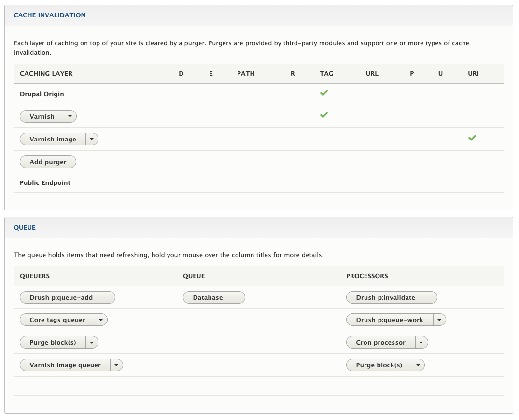
Task: Click the Drupal Origin row label
Action: [x=42, y=94]
